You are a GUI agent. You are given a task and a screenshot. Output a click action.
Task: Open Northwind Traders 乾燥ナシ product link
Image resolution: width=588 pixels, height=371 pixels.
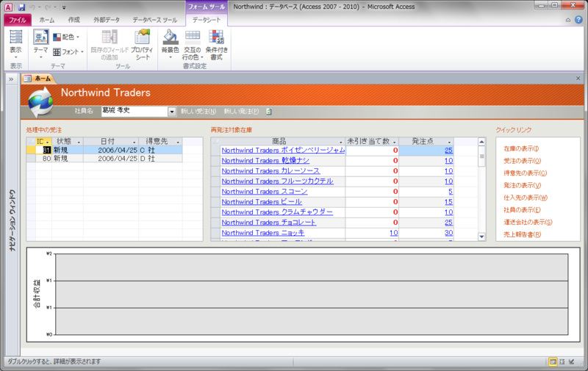point(265,161)
